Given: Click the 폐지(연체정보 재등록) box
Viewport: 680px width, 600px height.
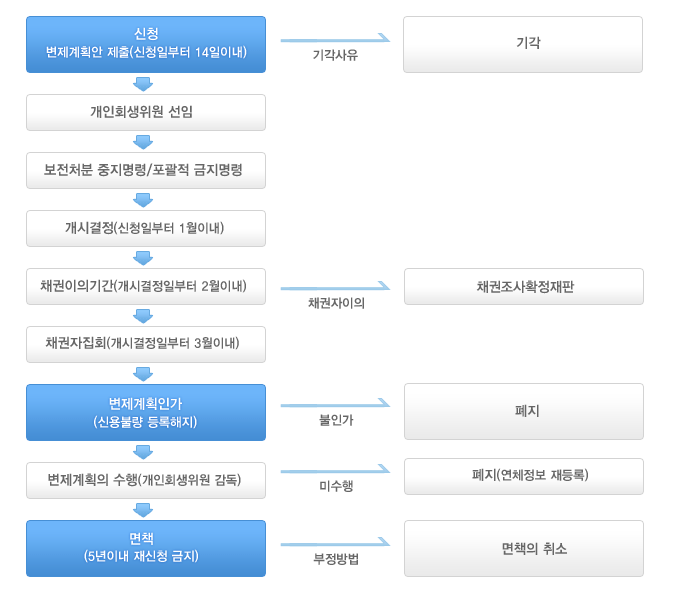Looking at the screenshot, I should (524, 476).
